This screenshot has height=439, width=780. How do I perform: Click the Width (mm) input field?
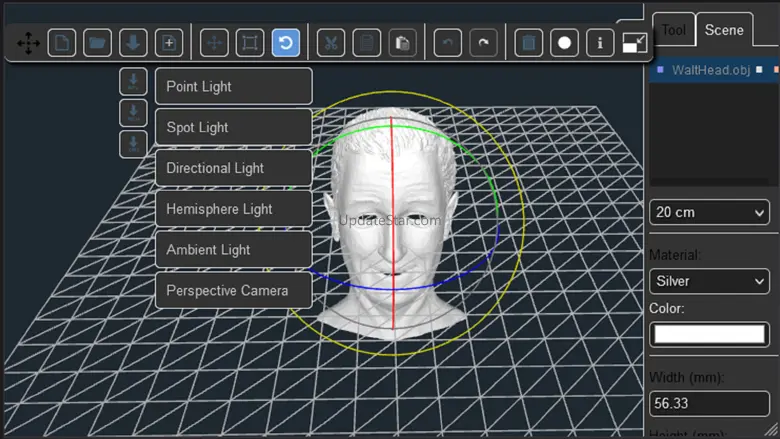pyautogui.click(x=708, y=404)
